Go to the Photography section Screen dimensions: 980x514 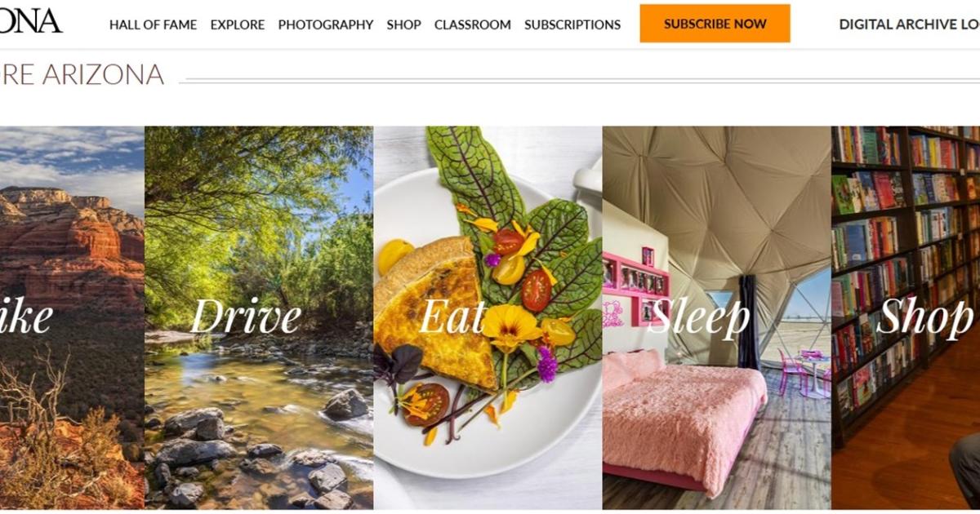pyautogui.click(x=326, y=24)
